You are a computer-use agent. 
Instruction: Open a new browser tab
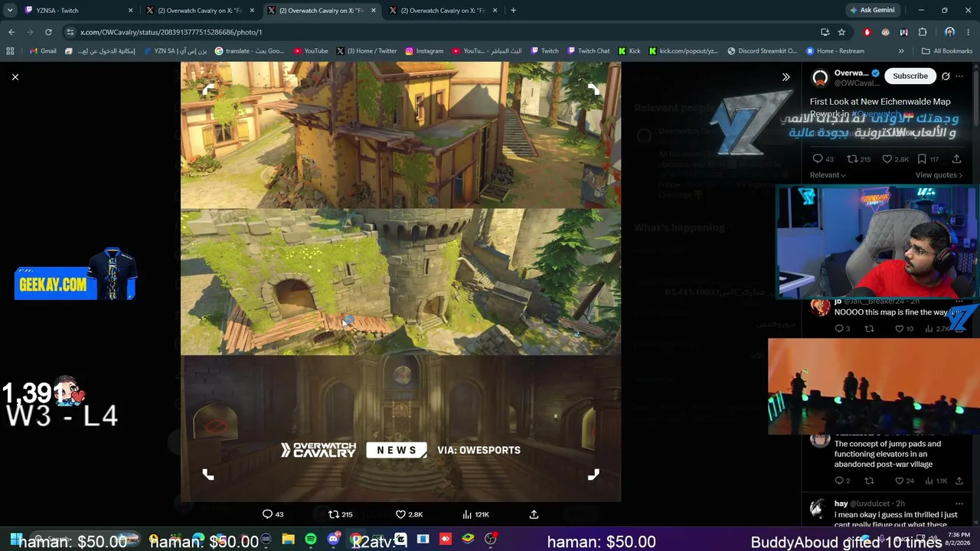[513, 11]
